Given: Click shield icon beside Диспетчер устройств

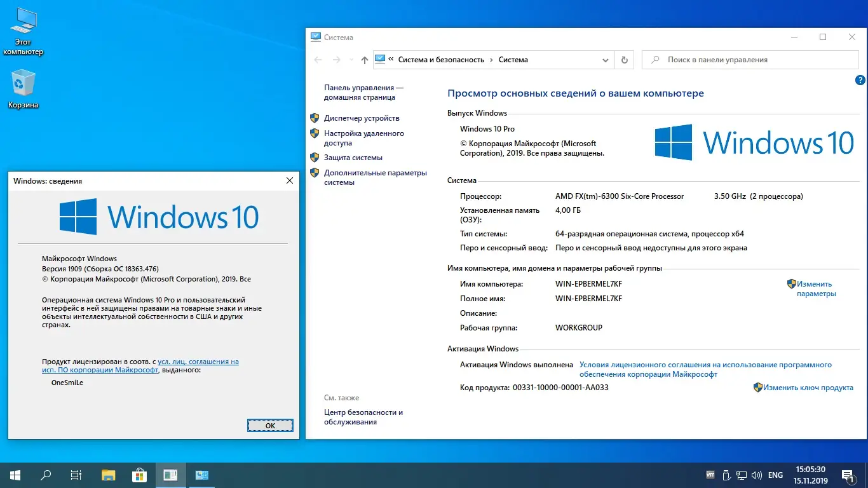Looking at the screenshot, I should [x=315, y=118].
